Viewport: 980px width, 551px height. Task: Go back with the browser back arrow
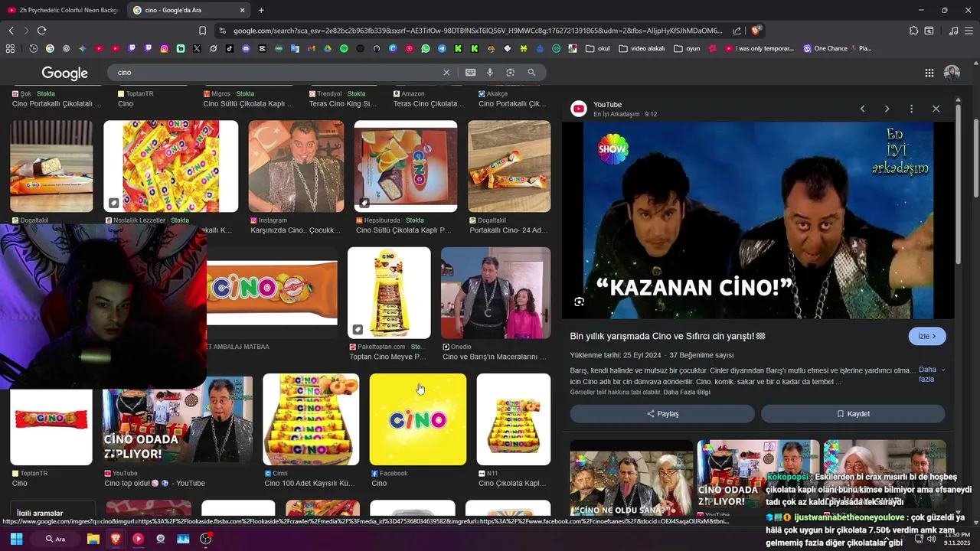click(x=11, y=31)
